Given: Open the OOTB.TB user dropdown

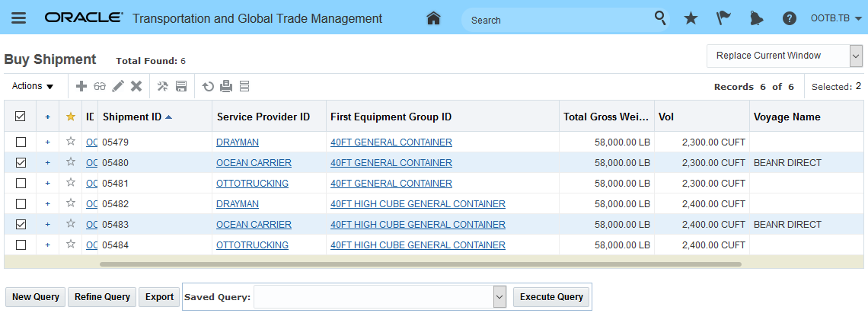Looking at the screenshot, I should point(836,18).
